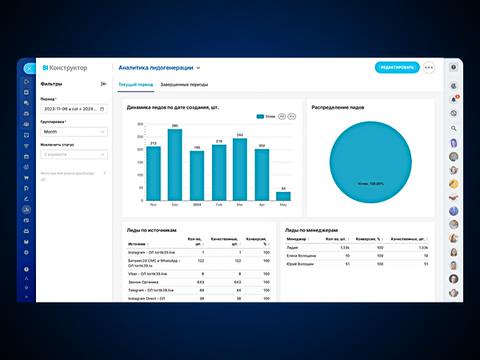Click the help icon atop the right panel

point(454,67)
